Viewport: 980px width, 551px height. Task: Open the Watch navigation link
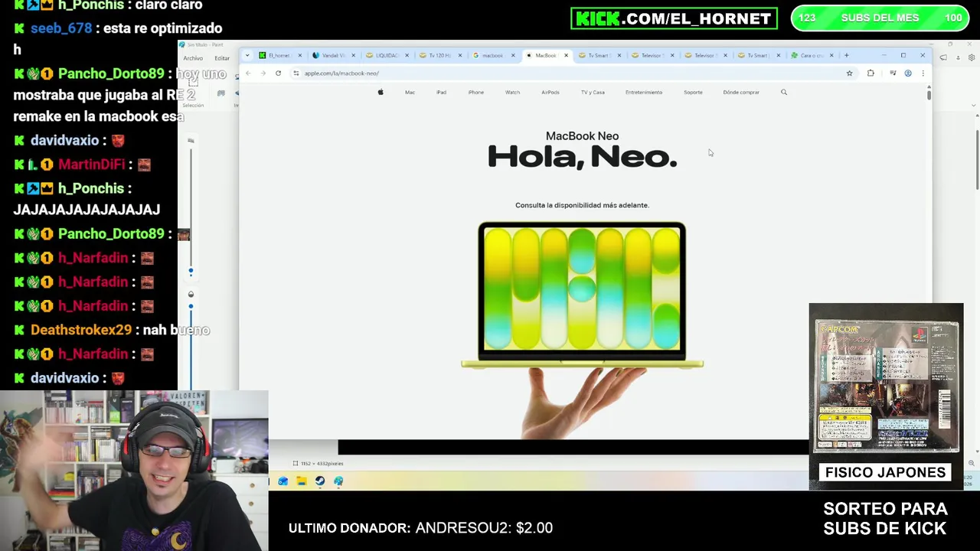(x=512, y=92)
